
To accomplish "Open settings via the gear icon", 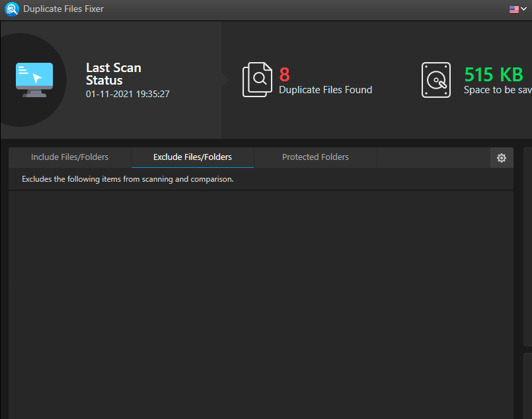I will 502,158.
